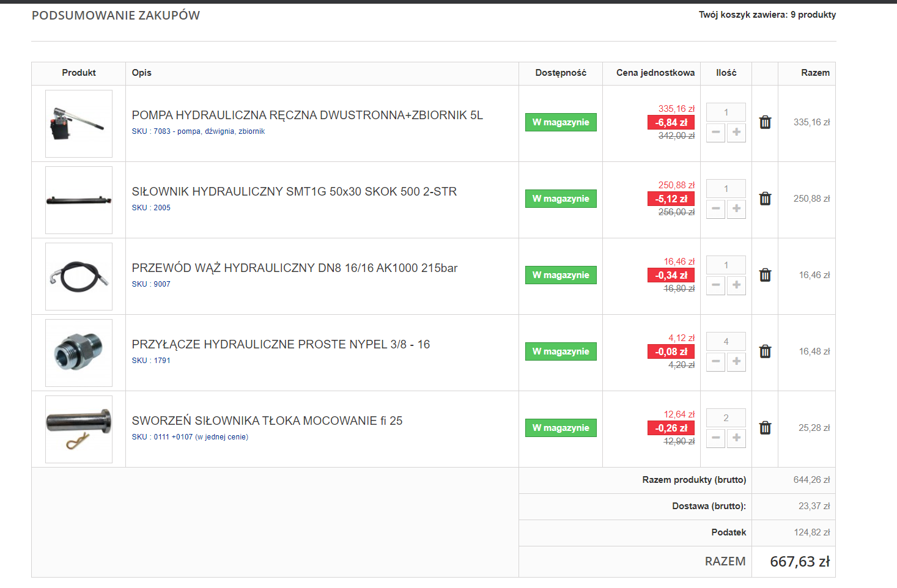Open the hydraulic pump product thumbnail
This screenshot has width=897, height=588.
pyautogui.click(x=79, y=123)
